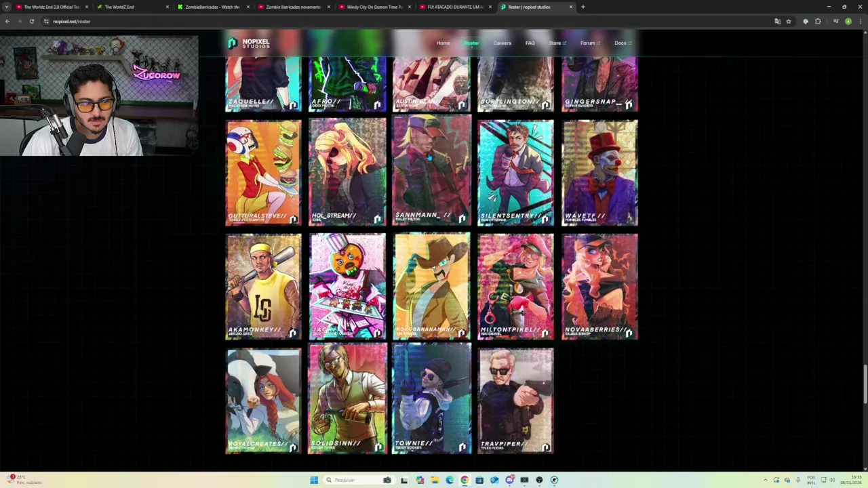Switch to FUI ATACADO DURANTE tab

[455, 7]
